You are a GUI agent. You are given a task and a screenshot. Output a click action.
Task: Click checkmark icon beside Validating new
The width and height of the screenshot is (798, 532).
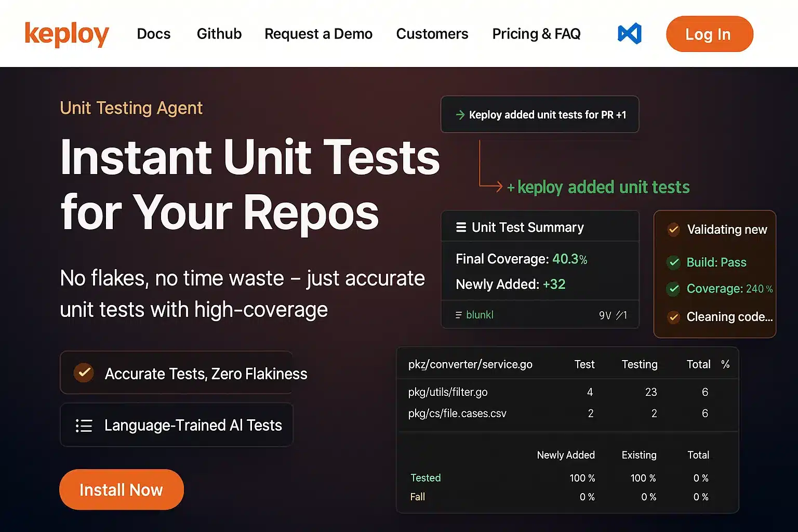click(x=674, y=229)
